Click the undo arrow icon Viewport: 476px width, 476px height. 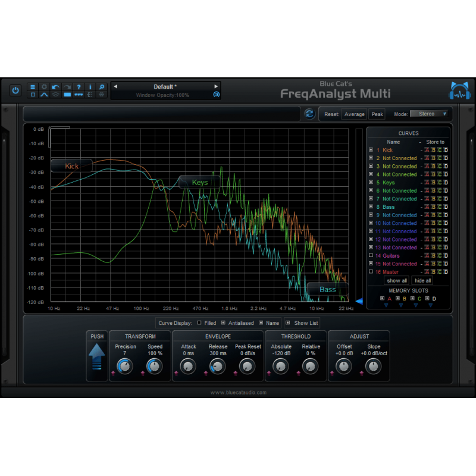click(55, 87)
